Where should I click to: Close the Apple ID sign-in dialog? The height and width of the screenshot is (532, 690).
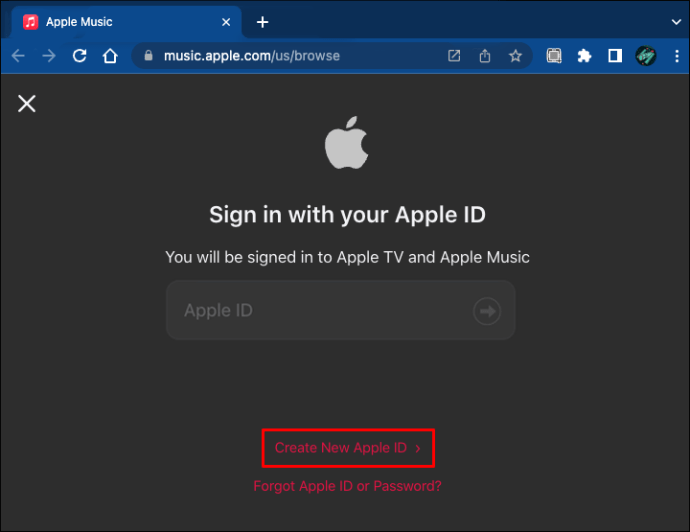click(x=27, y=104)
